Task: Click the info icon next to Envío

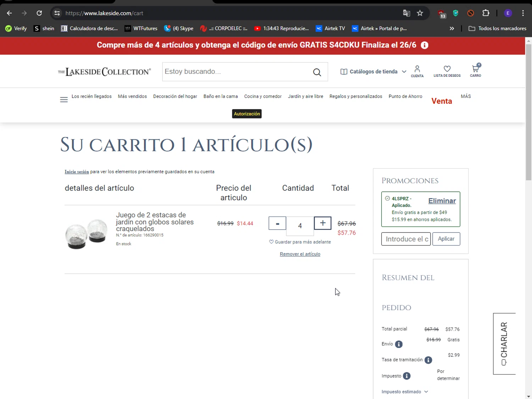Action: coord(399,344)
